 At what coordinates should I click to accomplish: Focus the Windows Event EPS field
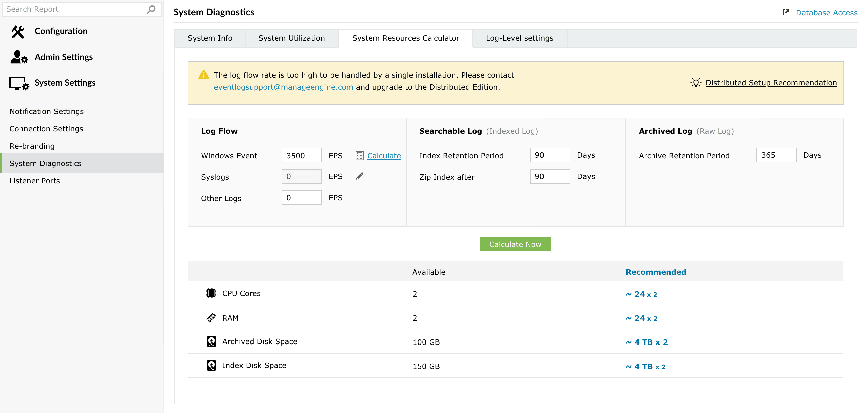pos(301,155)
